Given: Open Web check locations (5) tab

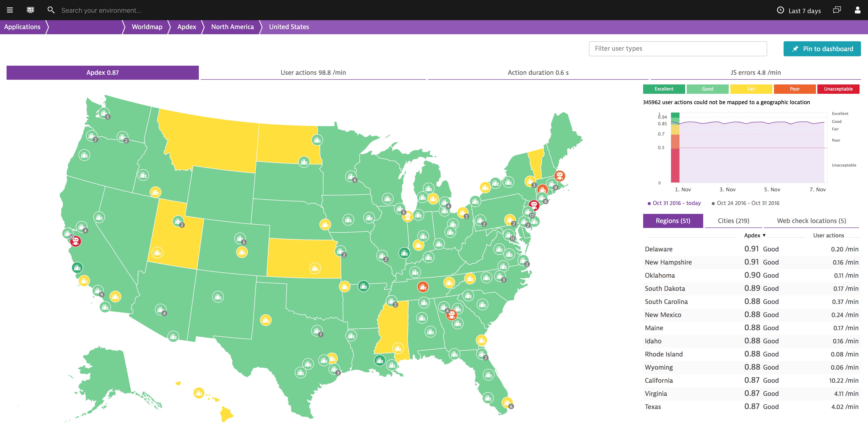Looking at the screenshot, I should point(811,221).
